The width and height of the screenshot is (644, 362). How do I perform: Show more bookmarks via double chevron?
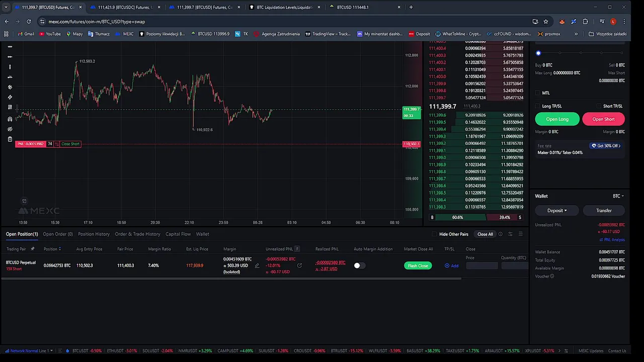[x=577, y=34]
